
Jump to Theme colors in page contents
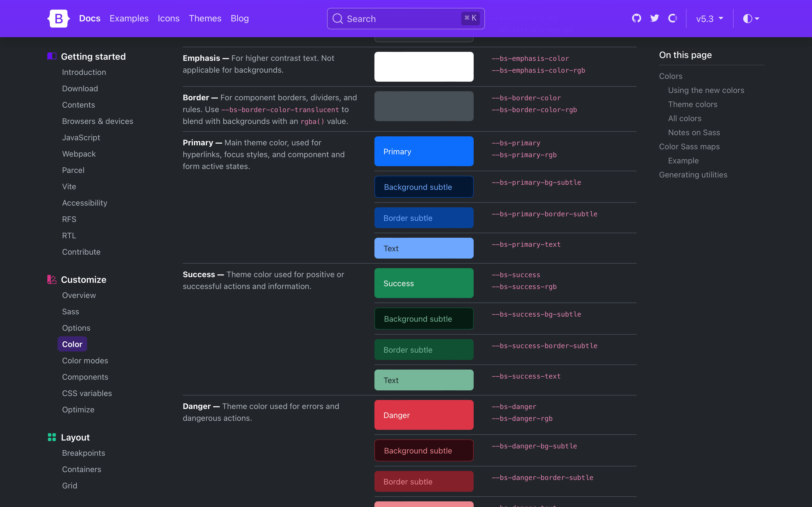tap(692, 104)
